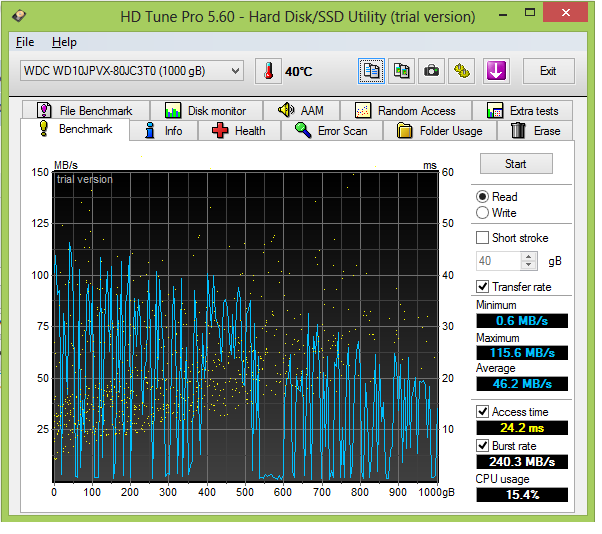Screen dimensions: 602x534
Task: Click the copy screenshot to clipboard icon
Action: [x=402, y=71]
